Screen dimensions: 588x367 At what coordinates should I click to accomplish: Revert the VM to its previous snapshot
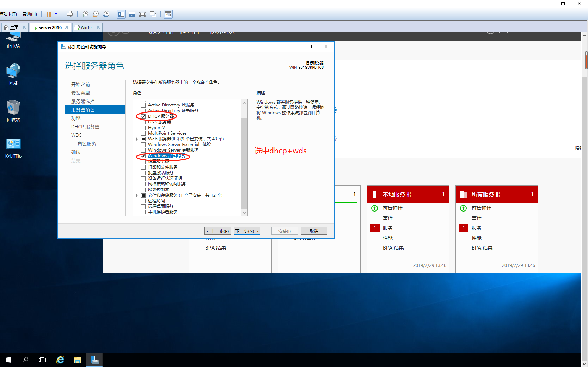coord(96,14)
